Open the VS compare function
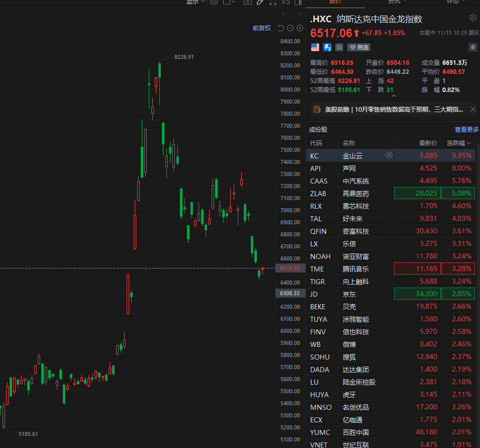The width and height of the screenshot is (480, 448). point(285,2)
